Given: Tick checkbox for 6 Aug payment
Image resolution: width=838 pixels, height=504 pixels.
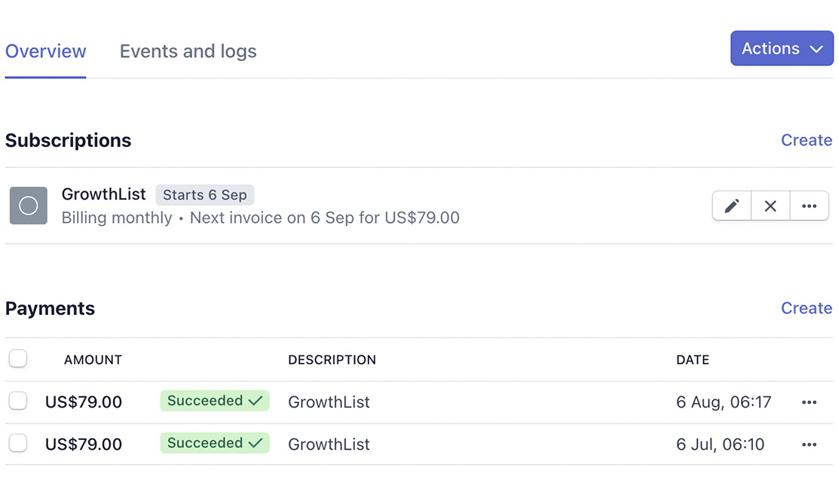Looking at the screenshot, I should (x=18, y=400).
